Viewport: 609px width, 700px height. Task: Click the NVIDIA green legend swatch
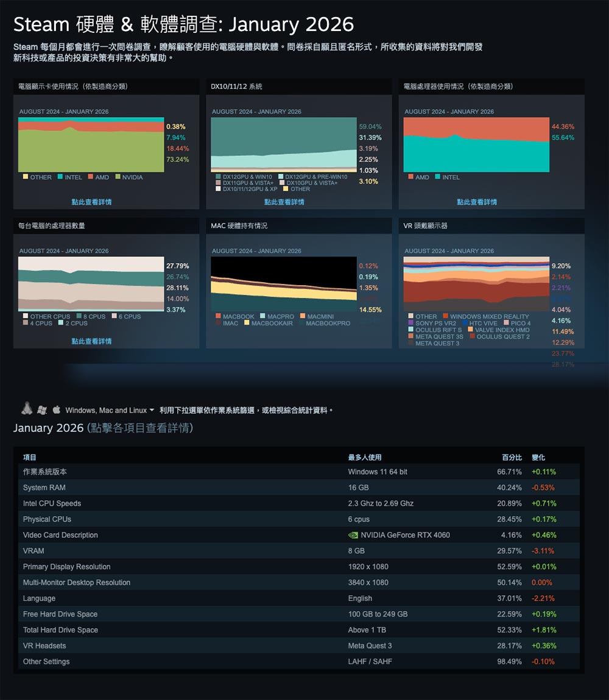tap(118, 177)
